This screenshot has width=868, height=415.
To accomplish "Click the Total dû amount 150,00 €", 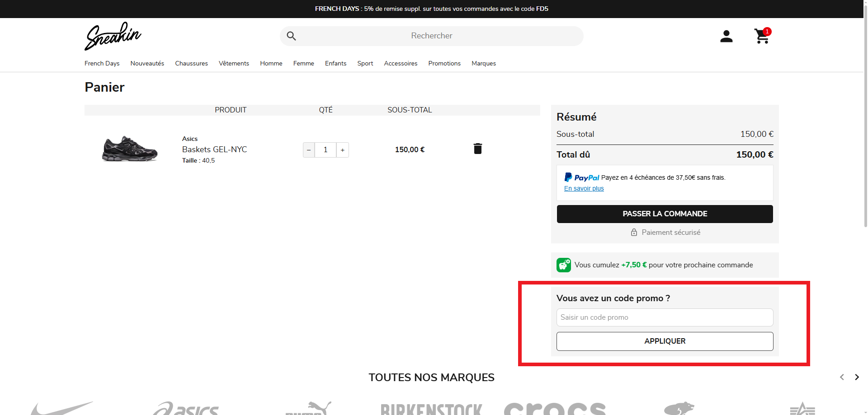I will click(x=755, y=154).
